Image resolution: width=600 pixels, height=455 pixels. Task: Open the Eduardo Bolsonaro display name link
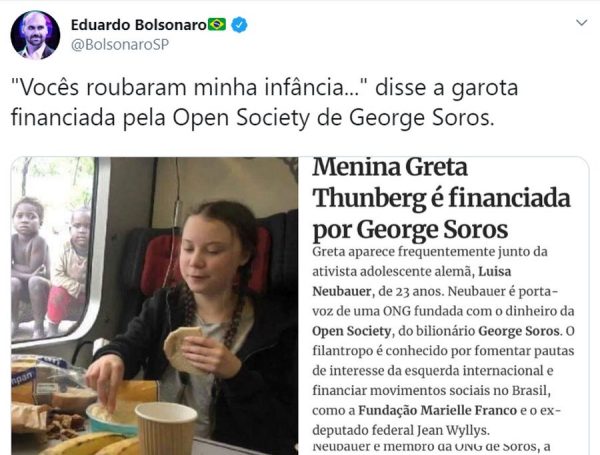[139, 25]
